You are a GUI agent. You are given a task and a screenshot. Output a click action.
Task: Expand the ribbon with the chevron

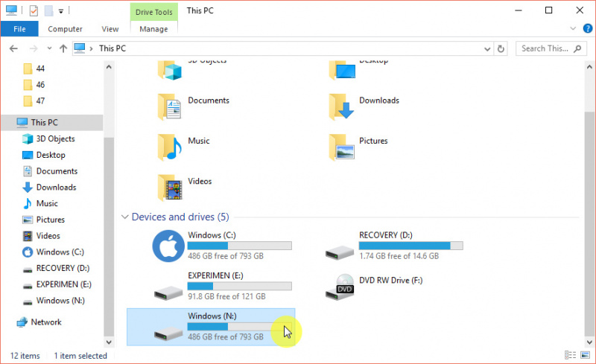click(573, 28)
